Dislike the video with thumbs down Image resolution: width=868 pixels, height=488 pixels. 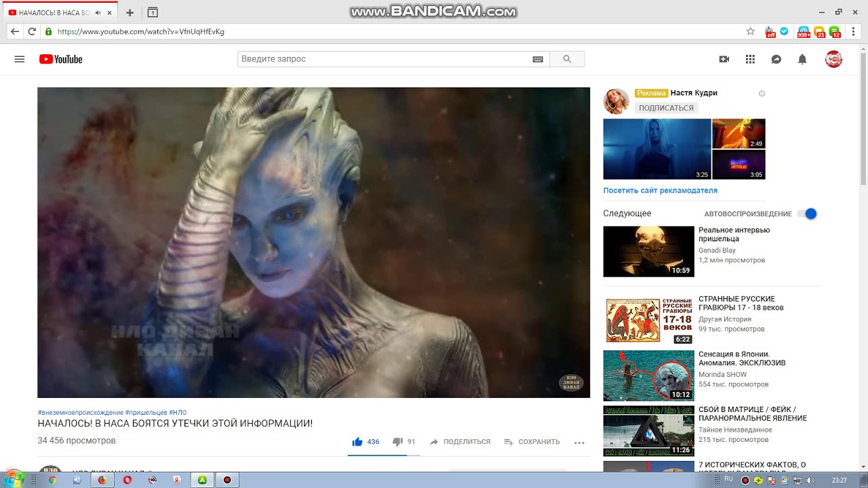[397, 442]
